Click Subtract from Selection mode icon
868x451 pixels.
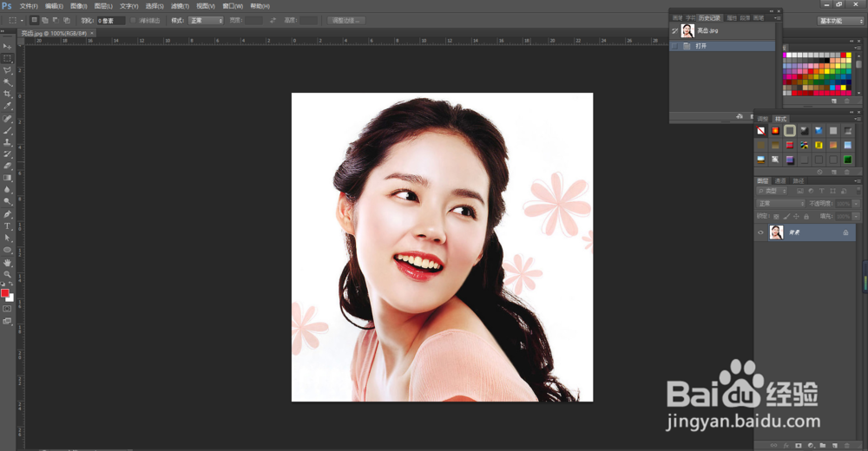click(56, 21)
